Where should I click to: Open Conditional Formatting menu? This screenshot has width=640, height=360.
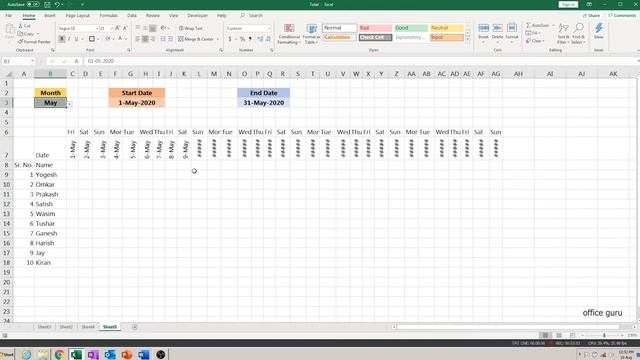pyautogui.click(x=289, y=34)
